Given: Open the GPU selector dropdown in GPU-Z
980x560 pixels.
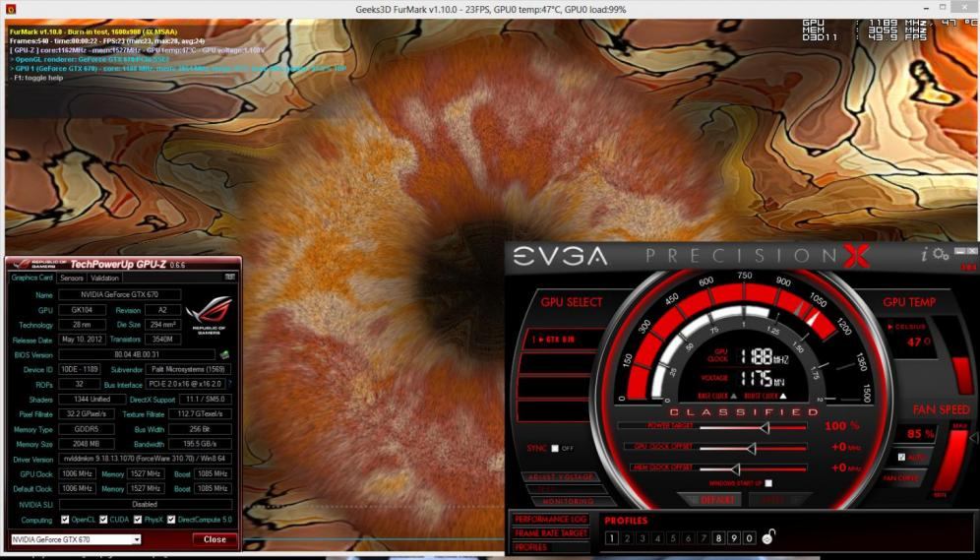Looking at the screenshot, I should click(76, 539).
